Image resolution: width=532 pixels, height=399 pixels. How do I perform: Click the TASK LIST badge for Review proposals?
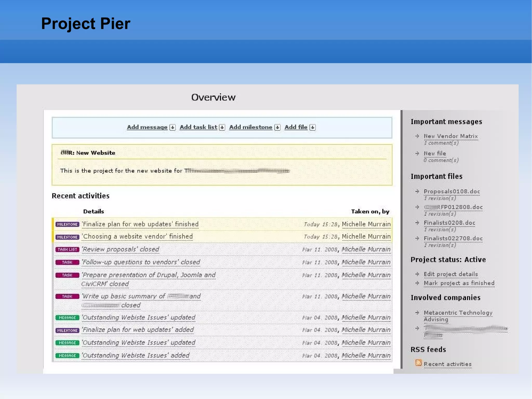point(67,250)
